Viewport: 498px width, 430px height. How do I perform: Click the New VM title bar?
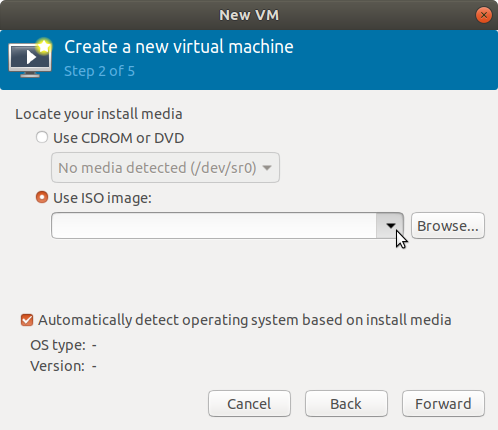click(x=249, y=15)
